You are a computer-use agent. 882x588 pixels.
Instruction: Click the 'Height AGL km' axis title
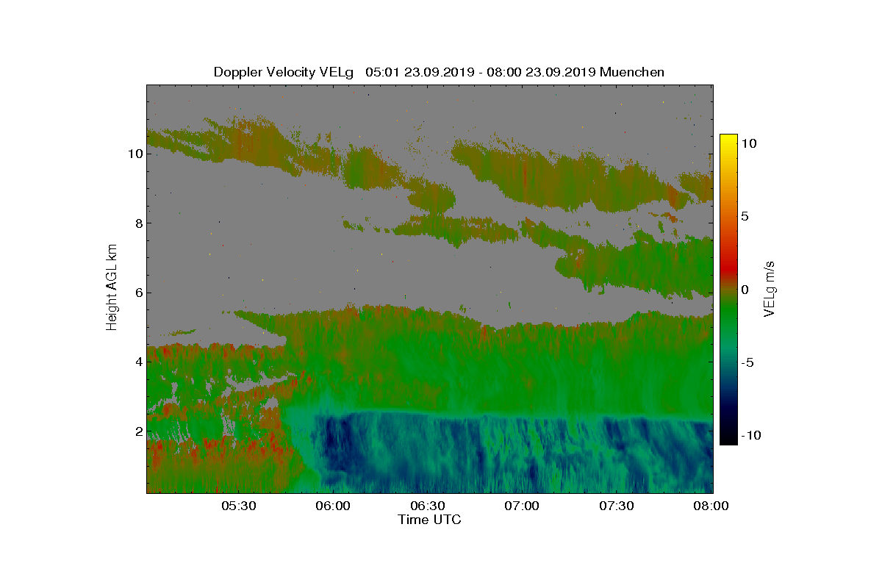112,288
